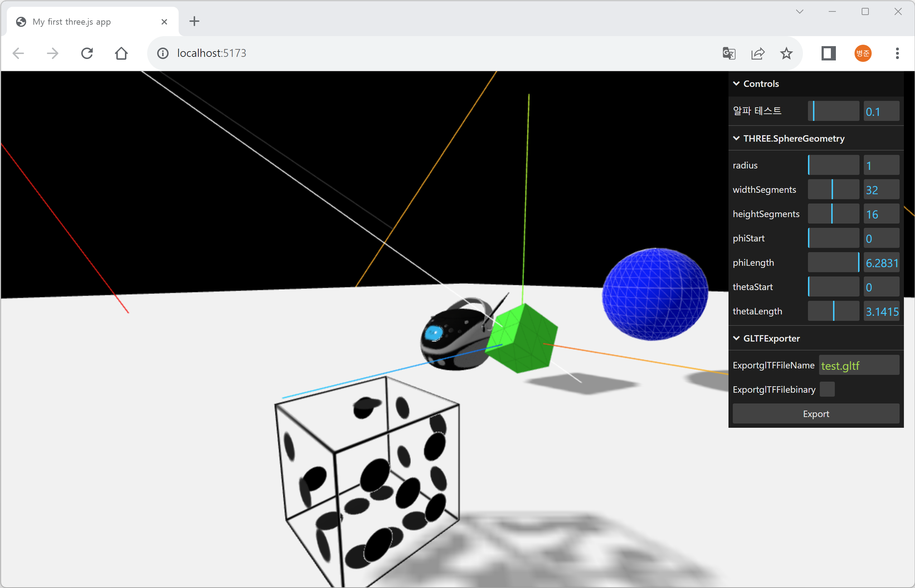Viewport: 915px width, 588px height.
Task: Open the Google Translate page icon
Action: click(729, 53)
